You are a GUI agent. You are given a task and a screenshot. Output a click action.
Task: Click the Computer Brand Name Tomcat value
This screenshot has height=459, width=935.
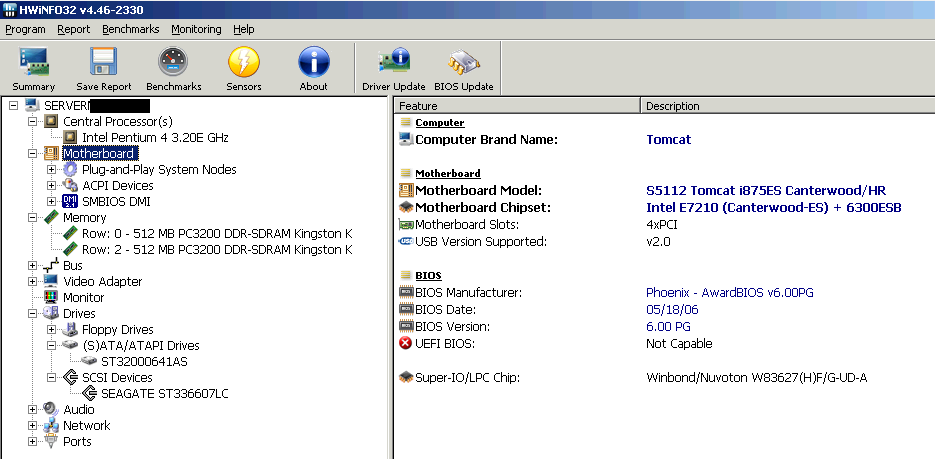click(668, 139)
